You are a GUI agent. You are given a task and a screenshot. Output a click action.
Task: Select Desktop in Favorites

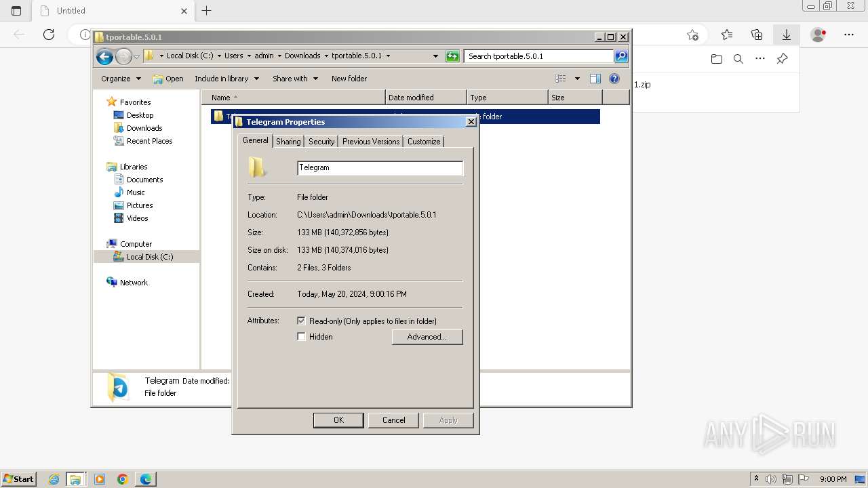(x=140, y=115)
